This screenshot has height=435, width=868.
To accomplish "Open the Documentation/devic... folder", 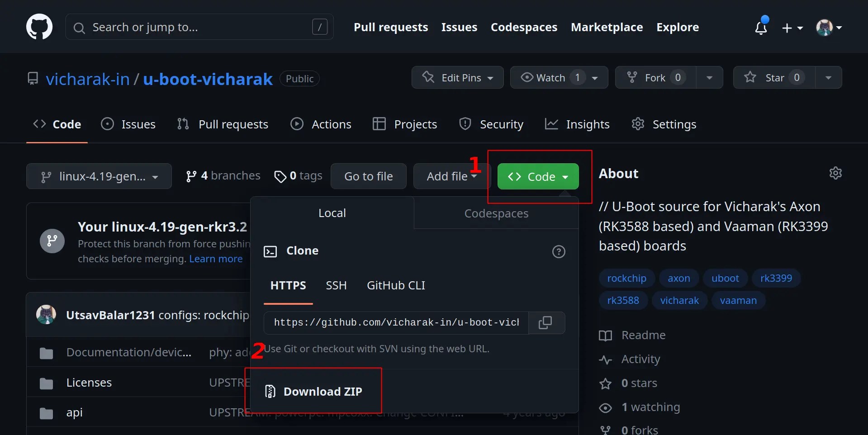I will tap(129, 352).
